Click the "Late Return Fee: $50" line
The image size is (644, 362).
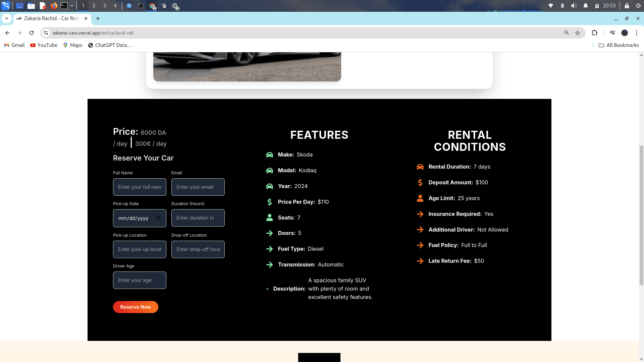coord(450,261)
